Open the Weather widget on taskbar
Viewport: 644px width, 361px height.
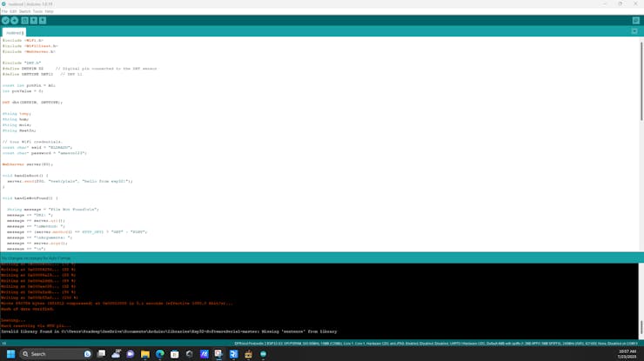116,354
